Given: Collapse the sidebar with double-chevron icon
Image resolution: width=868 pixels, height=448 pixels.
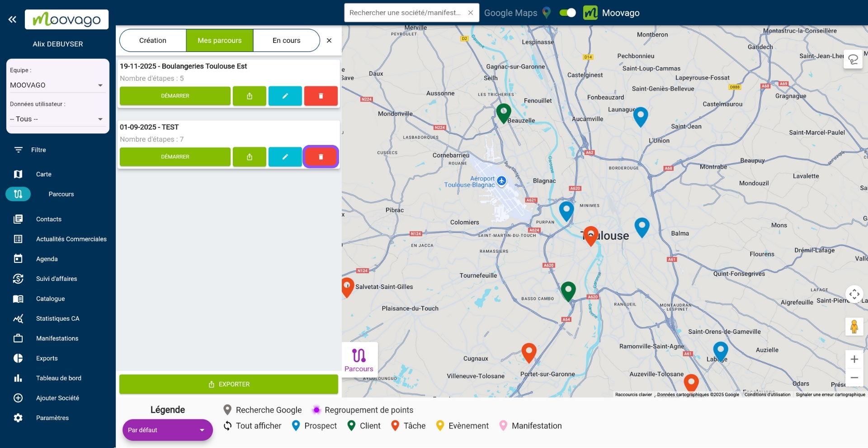Looking at the screenshot, I should coord(12,19).
